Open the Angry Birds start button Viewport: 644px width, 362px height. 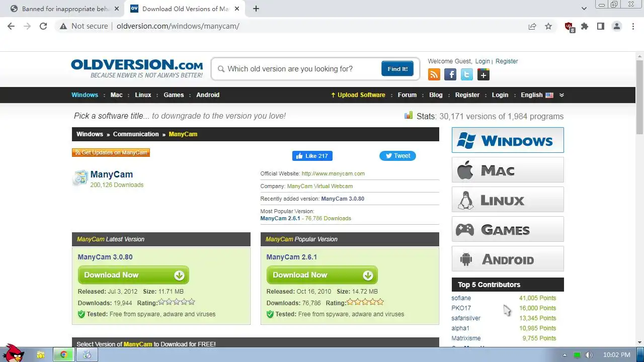(14, 353)
